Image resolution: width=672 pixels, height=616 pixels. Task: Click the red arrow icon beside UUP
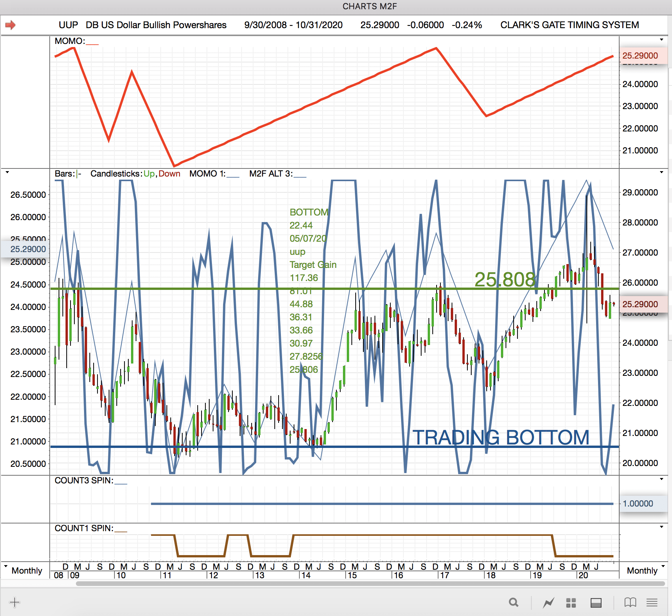(x=10, y=25)
